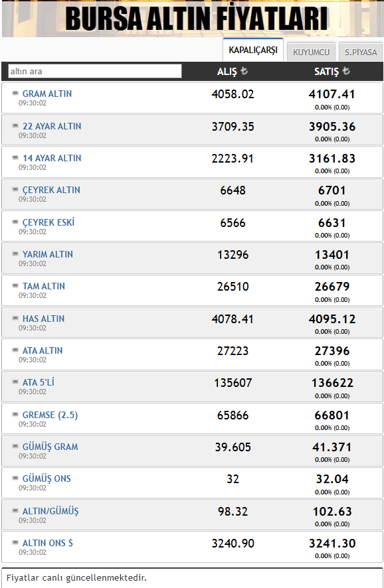Click the icon next to YARIM ALTIN

pyautogui.click(x=15, y=254)
